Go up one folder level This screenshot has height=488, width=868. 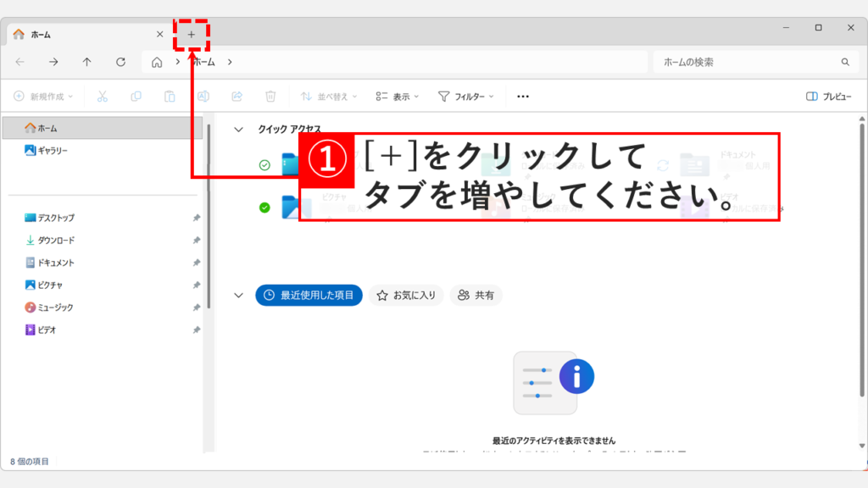coord(87,62)
